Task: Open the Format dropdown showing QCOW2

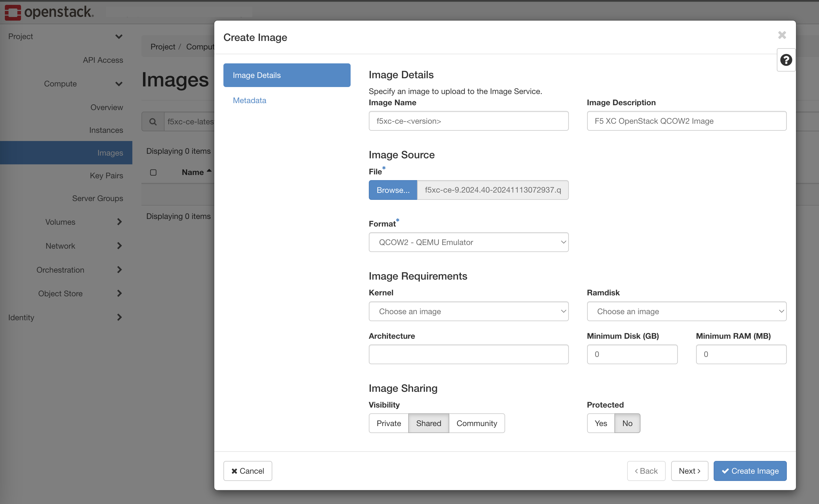Action: (468, 242)
